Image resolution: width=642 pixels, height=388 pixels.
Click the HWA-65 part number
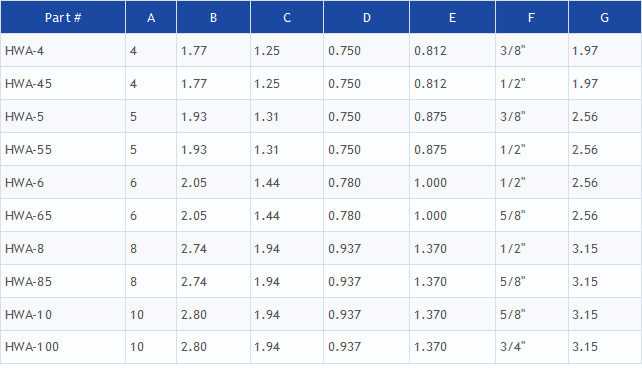[x=28, y=215]
